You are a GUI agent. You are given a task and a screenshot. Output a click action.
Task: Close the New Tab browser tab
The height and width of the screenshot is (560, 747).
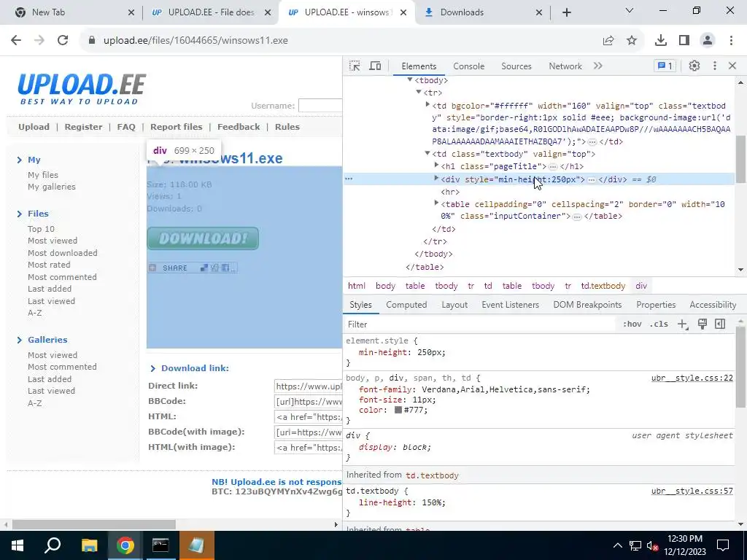[131, 12]
